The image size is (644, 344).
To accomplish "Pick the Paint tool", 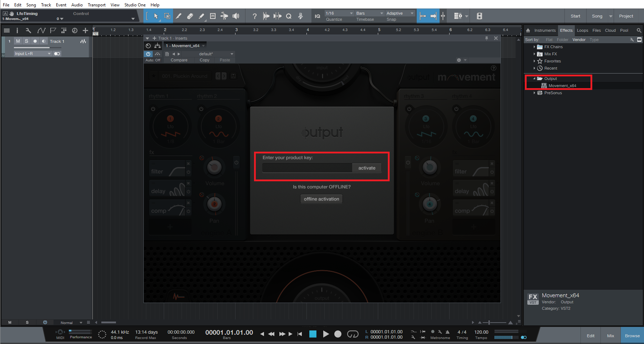I will (202, 16).
